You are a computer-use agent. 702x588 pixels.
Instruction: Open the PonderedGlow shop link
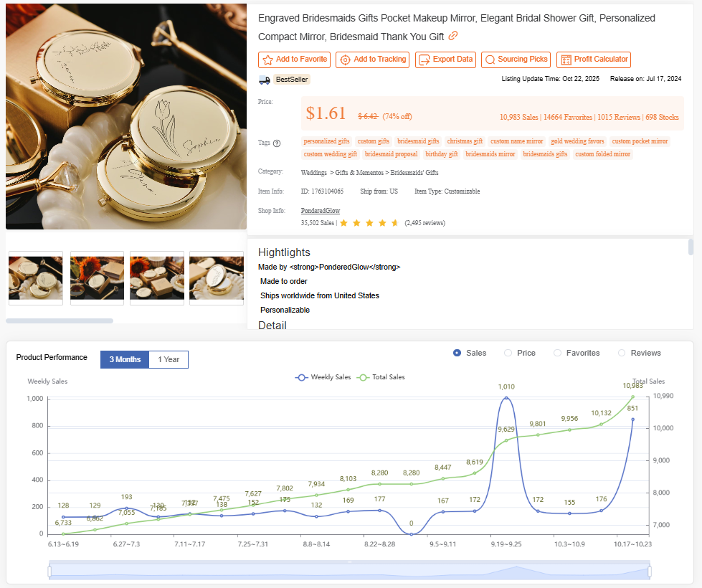320,210
